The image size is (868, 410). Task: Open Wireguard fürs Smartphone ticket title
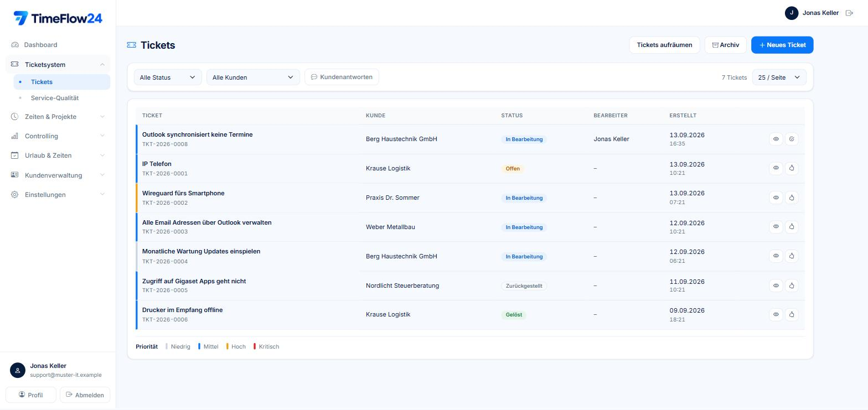(183, 193)
